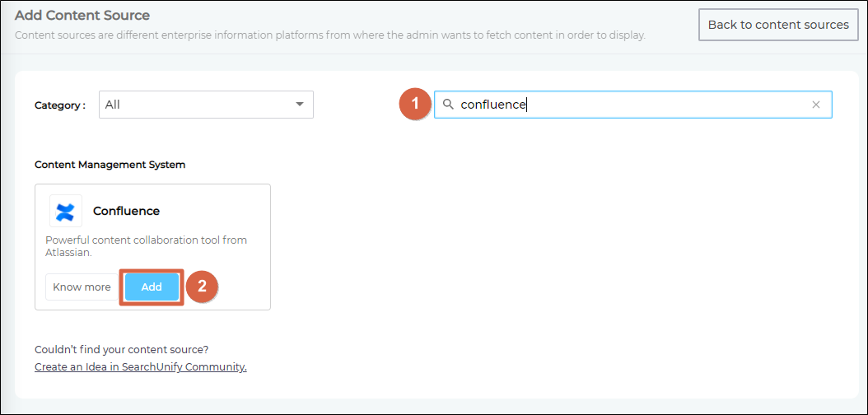This screenshot has height=415, width=868.
Task: Open Know more for Confluence
Action: pyautogui.click(x=82, y=287)
